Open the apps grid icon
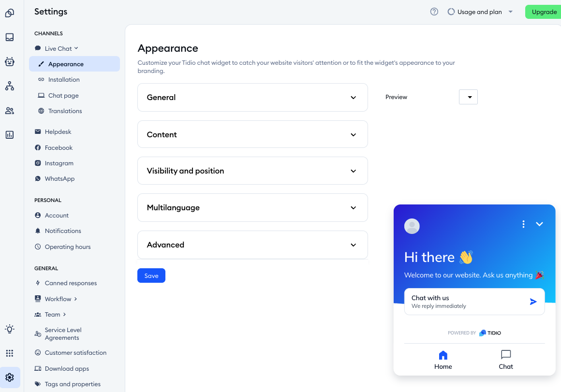The image size is (561, 392). pyautogui.click(x=9, y=353)
